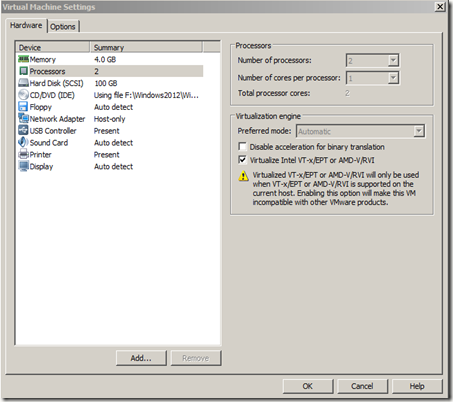
Task: Select the Network Adapter label
Action: click(x=57, y=119)
